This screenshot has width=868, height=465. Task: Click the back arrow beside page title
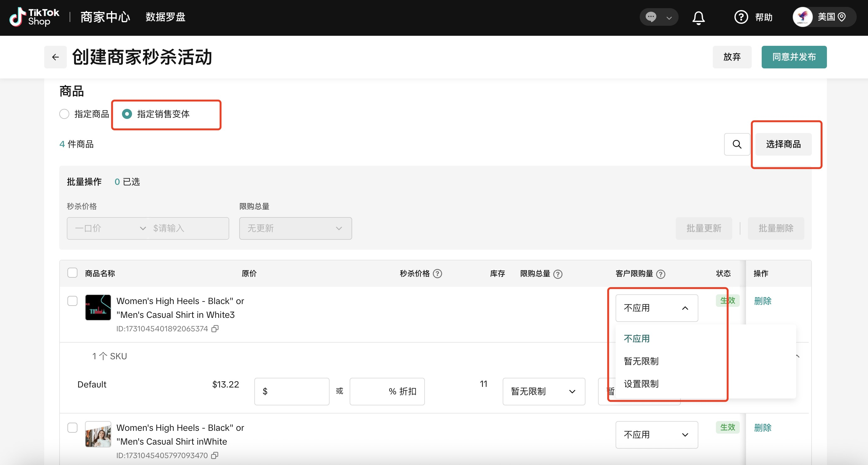click(x=55, y=57)
